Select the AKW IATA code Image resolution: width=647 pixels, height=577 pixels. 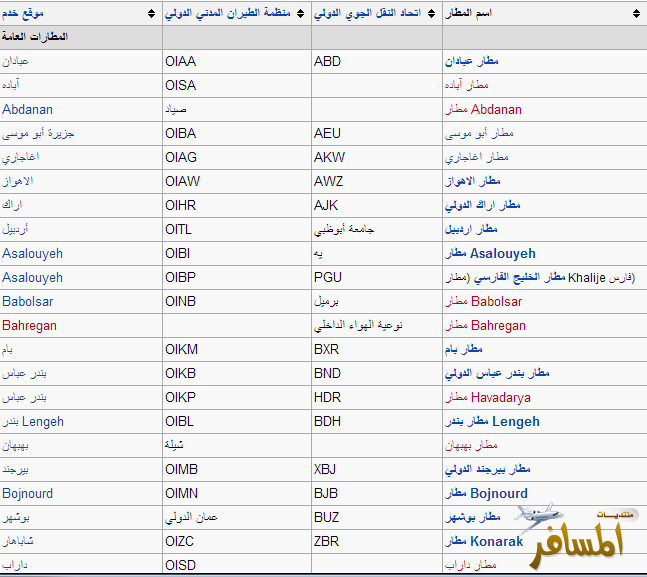pyautogui.click(x=329, y=157)
